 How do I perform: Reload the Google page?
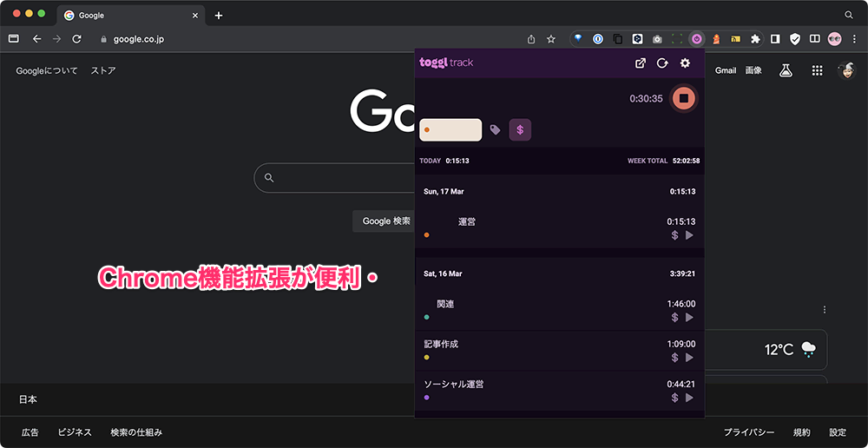[77, 39]
